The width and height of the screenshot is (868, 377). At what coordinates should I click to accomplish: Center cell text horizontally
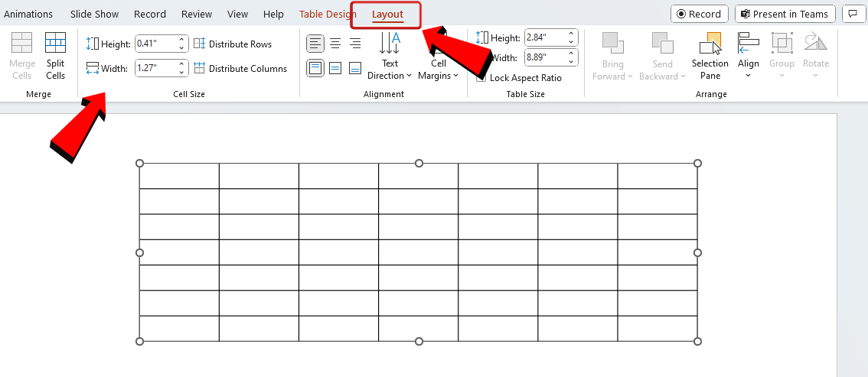335,43
